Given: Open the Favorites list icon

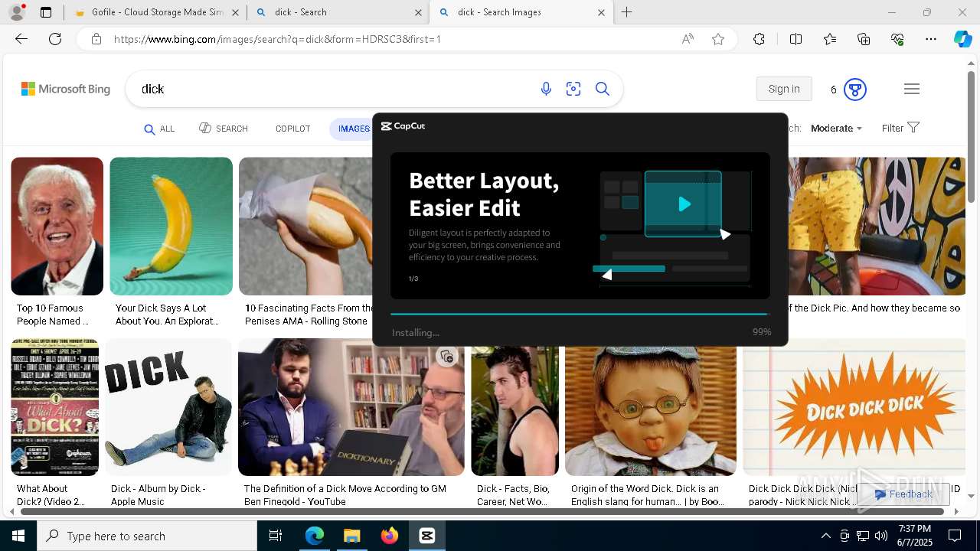Looking at the screenshot, I should [830, 39].
